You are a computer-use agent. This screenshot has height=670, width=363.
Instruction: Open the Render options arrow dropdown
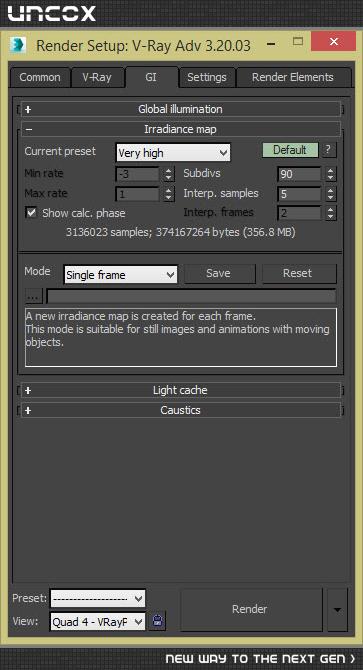pos(337,610)
